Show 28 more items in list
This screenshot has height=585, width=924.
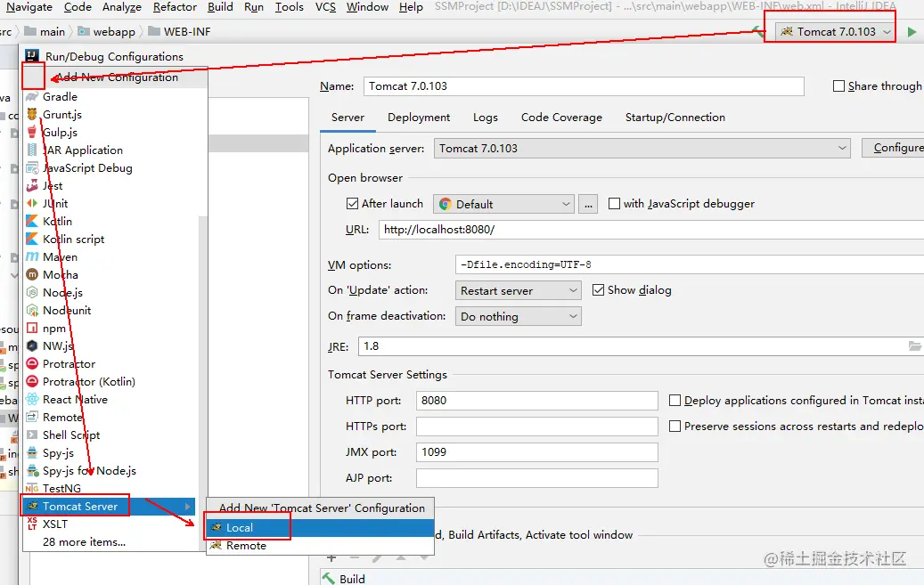tap(84, 542)
